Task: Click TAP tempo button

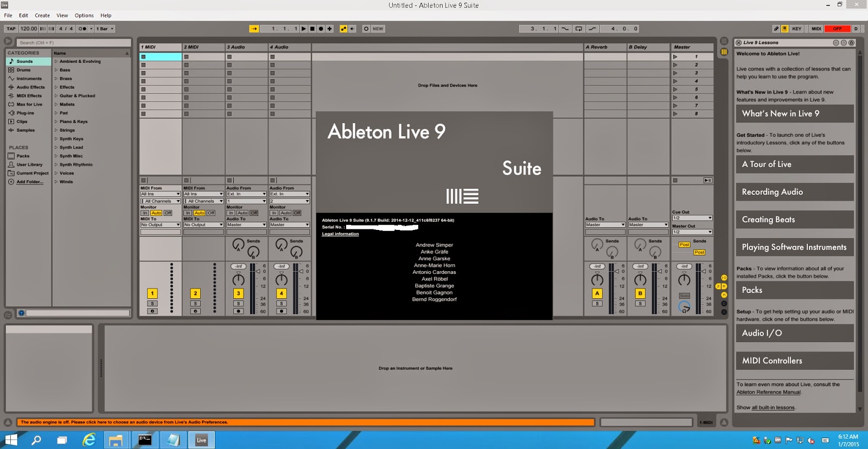Action: [11, 29]
